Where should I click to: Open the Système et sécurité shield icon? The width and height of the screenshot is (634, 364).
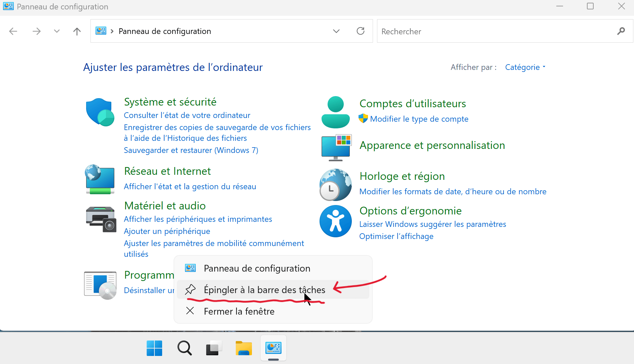point(100,112)
